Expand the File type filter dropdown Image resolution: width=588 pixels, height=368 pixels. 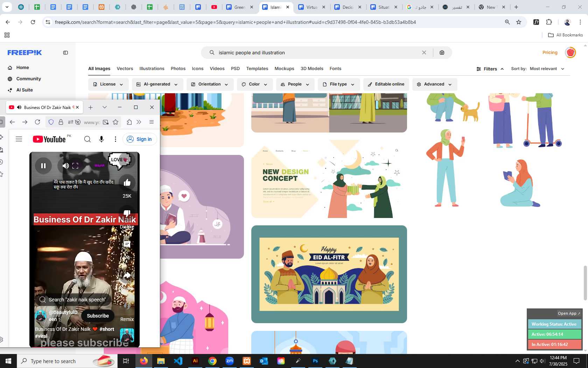[338, 84]
